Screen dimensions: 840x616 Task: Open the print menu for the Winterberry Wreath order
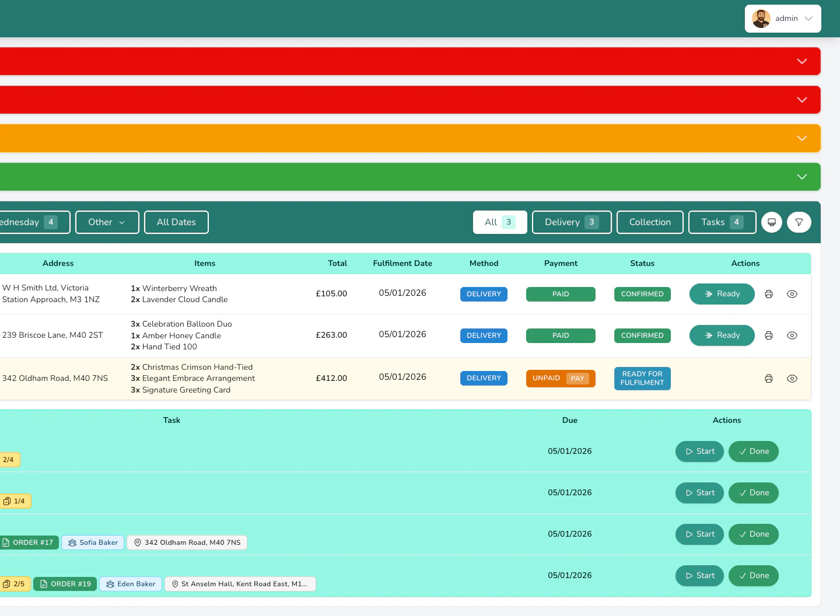(769, 294)
